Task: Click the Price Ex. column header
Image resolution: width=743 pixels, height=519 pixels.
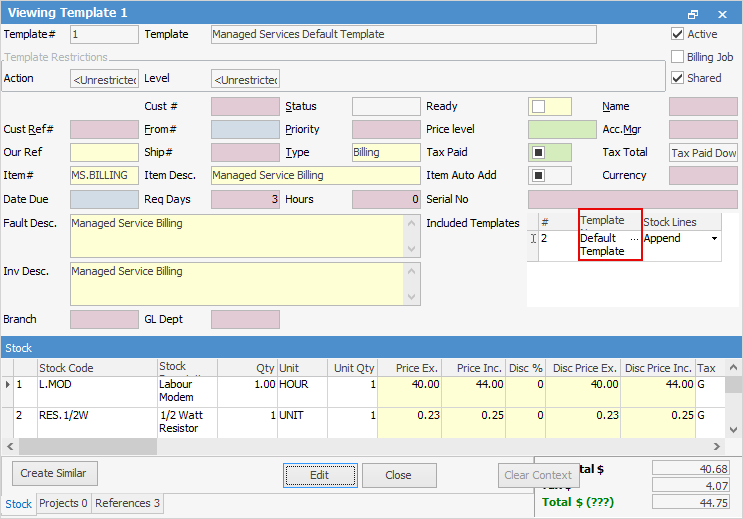Action: (409, 368)
